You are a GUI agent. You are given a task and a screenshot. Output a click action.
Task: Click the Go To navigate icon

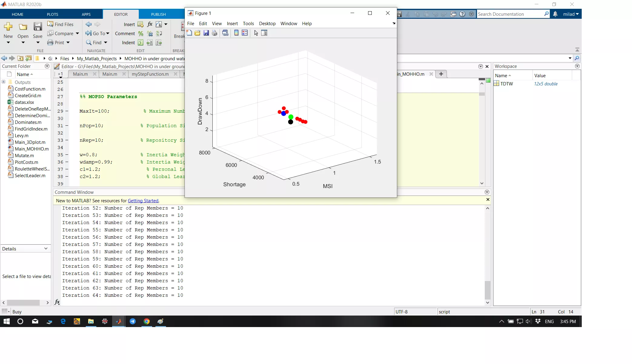click(88, 33)
